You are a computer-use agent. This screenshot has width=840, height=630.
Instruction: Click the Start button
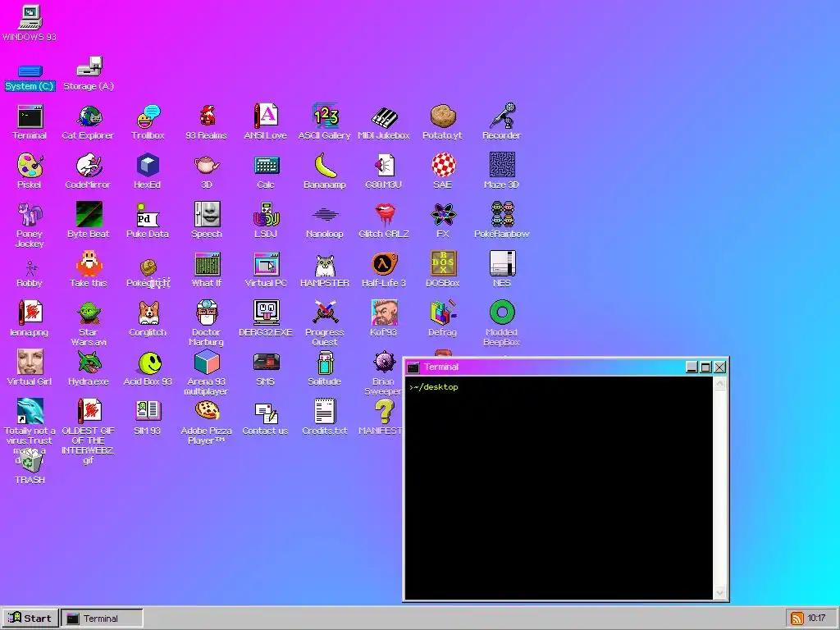coord(30,619)
